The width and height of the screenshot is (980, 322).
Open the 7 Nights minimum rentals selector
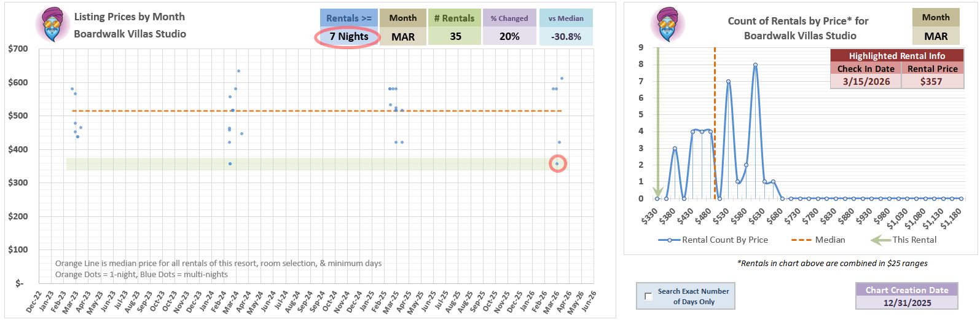348,37
